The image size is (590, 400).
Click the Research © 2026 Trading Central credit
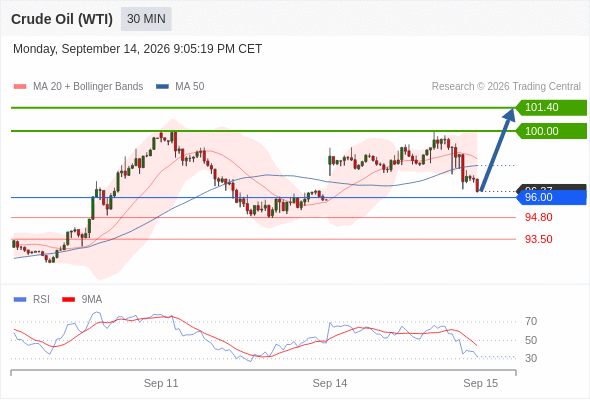coord(506,87)
